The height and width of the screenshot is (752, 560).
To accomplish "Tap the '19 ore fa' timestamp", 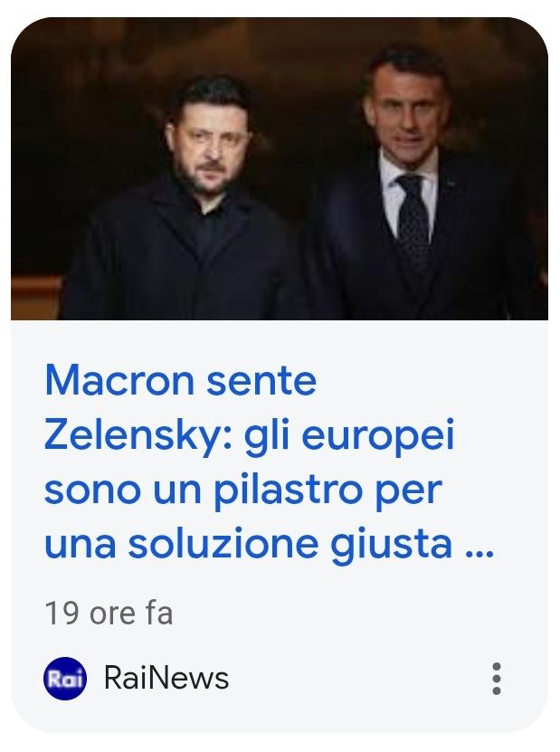I will [x=109, y=614].
